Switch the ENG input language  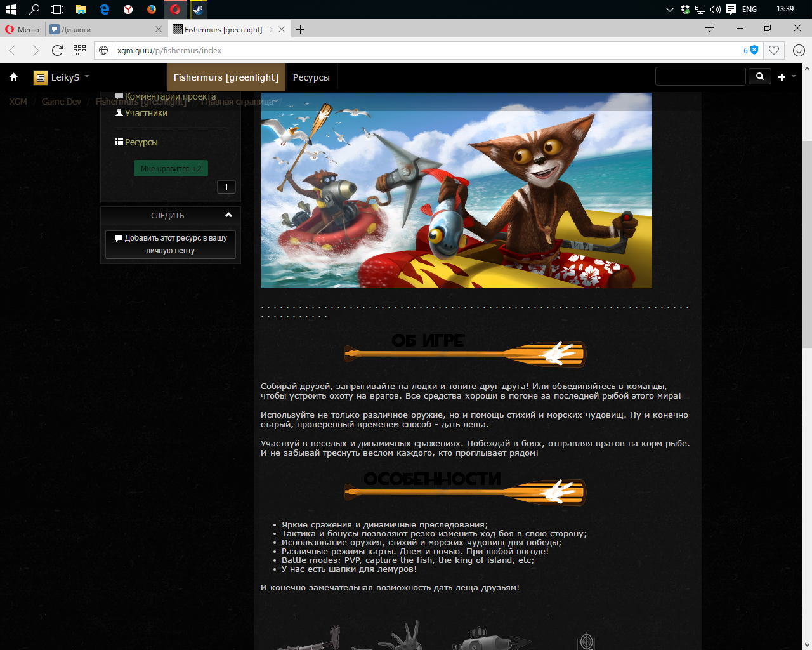pyautogui.click(x=749, y=9)
